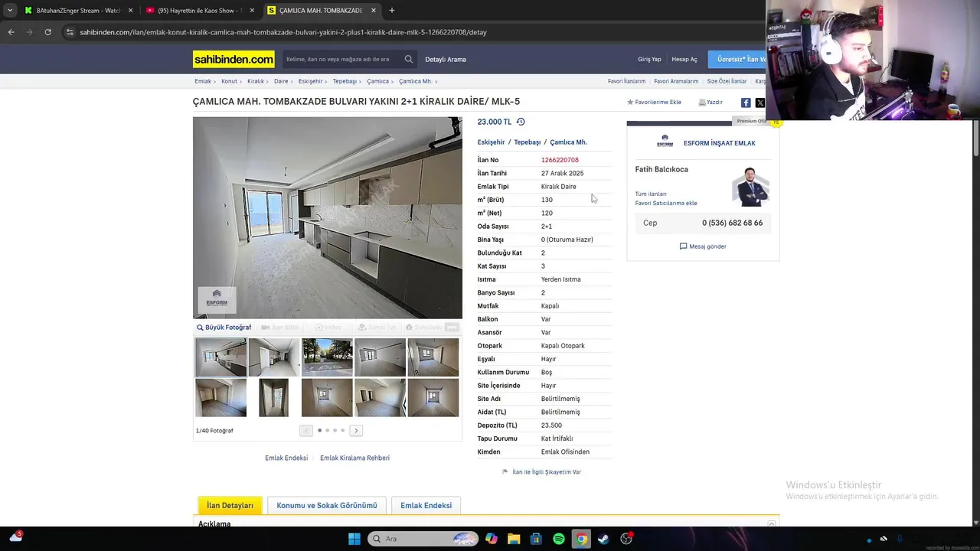Viewport: 980px width, 551px height.
Task: Select the first kitchen thumbnail
Action: [220, 357]
